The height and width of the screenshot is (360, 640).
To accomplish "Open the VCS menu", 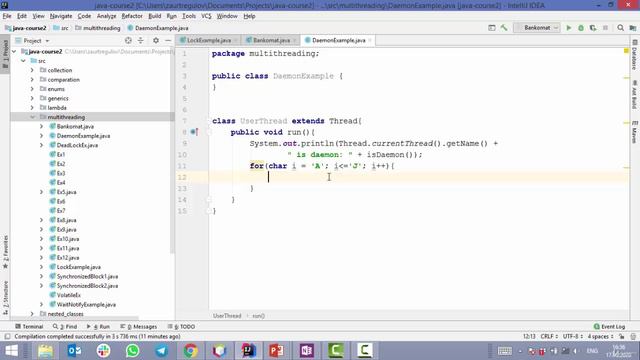I will tap(206, 16).
